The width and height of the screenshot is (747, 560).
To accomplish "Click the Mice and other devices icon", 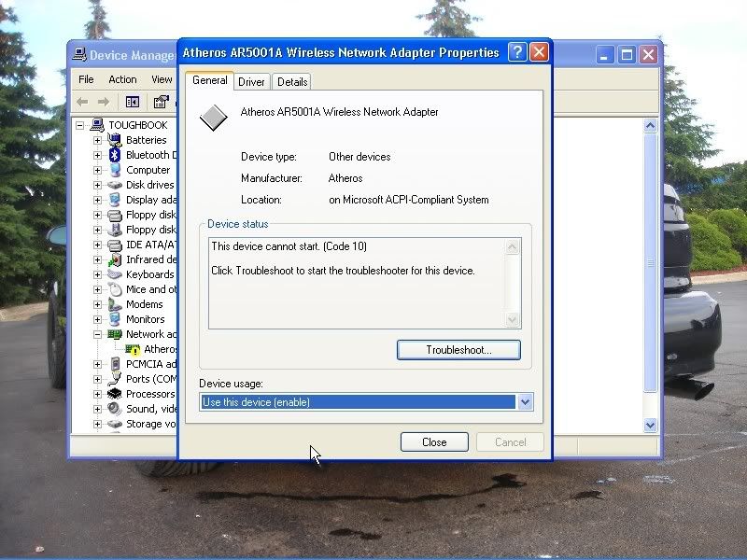I will pos(114,289).
